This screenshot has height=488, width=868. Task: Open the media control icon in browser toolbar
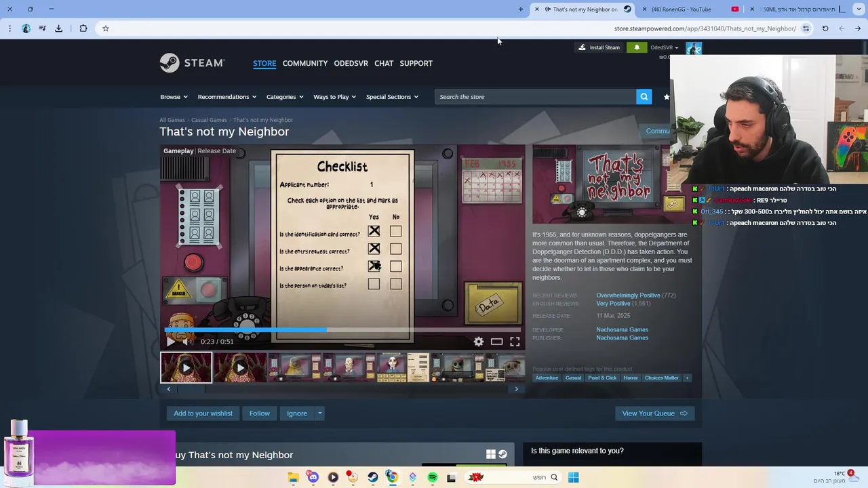(x=43, y=28)
